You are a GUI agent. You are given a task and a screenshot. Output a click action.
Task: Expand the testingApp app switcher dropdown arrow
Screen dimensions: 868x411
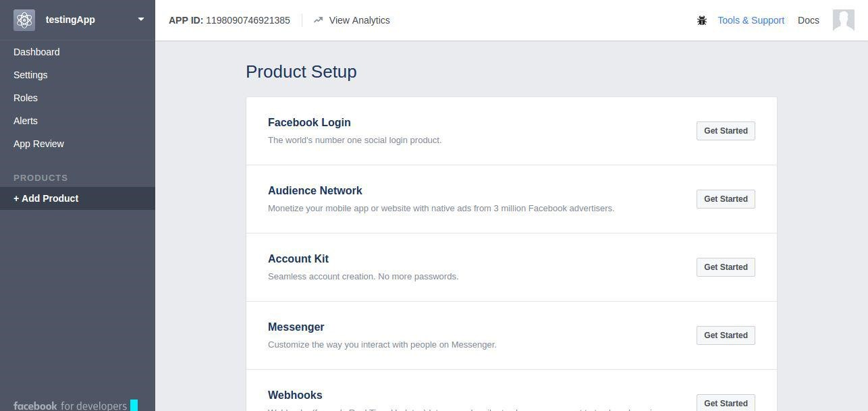point(141,20)
